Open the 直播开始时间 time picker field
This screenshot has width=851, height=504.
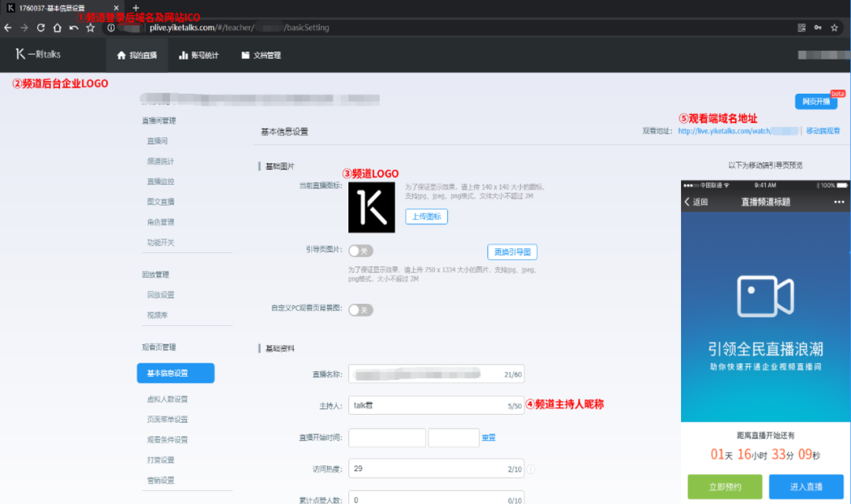[453, 438]
